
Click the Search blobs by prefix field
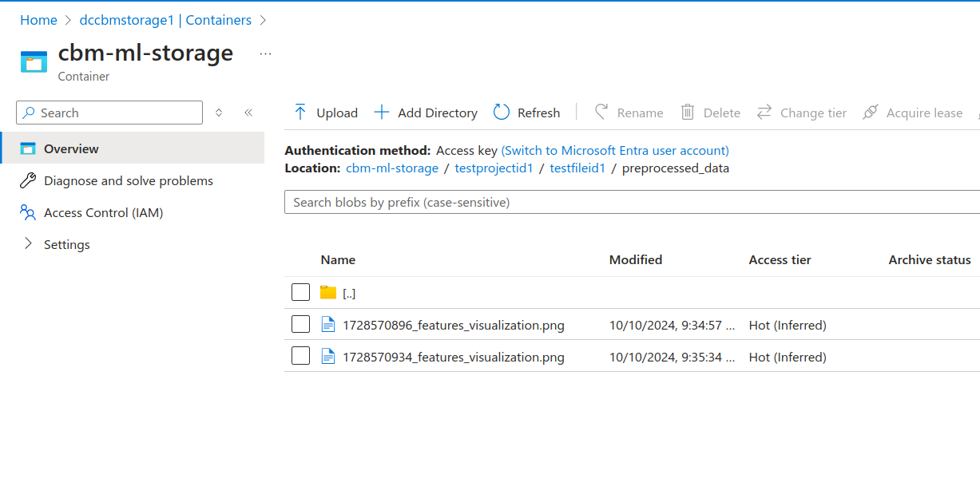coord(631,203)
